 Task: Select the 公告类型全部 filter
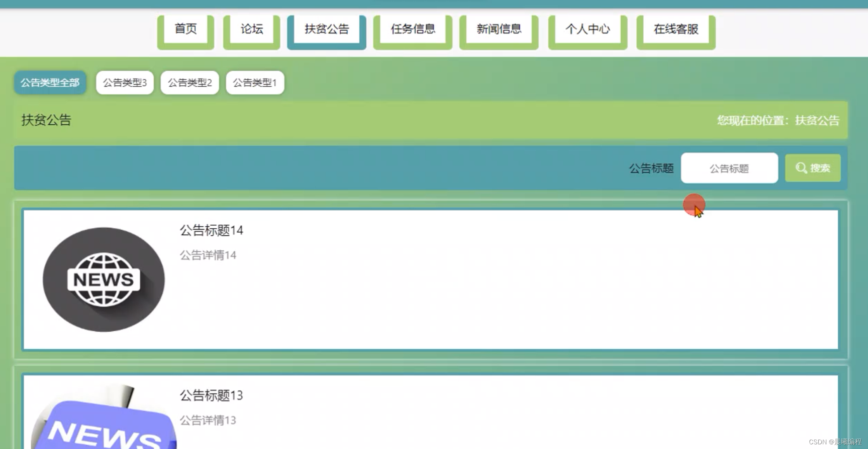(50, 82)
